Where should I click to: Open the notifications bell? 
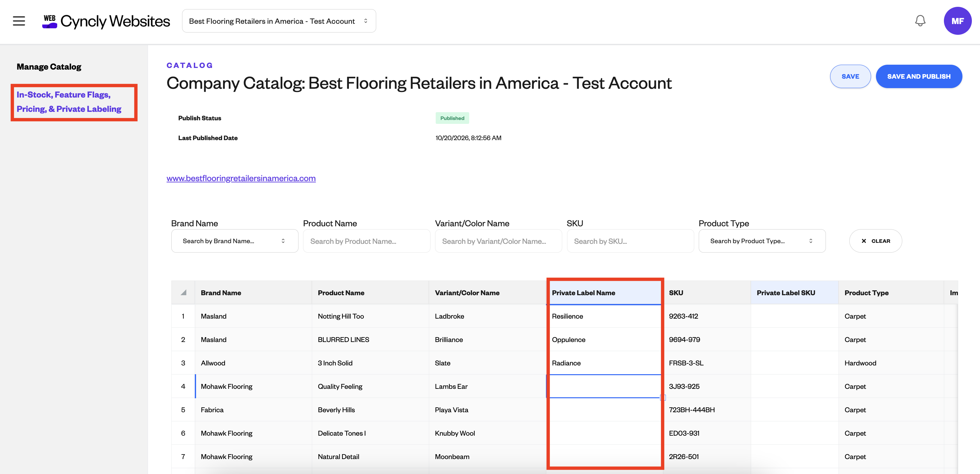coord(920,21)
